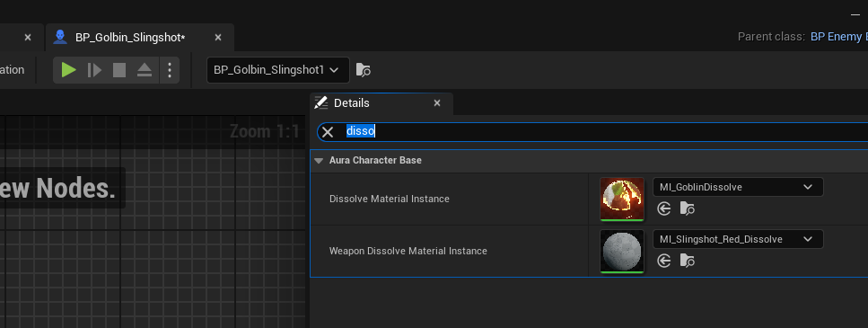Collapse the Aura Character Base category

pyautogui.click(x=319, y=161)
